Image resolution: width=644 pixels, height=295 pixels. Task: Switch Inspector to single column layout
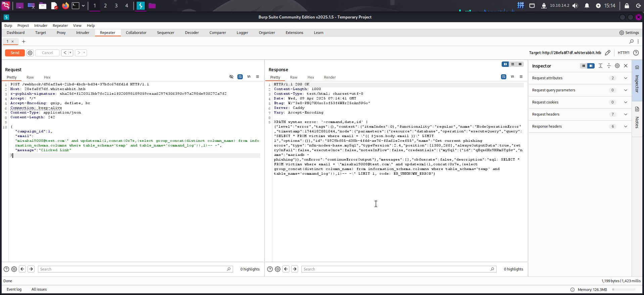(584, 66)
